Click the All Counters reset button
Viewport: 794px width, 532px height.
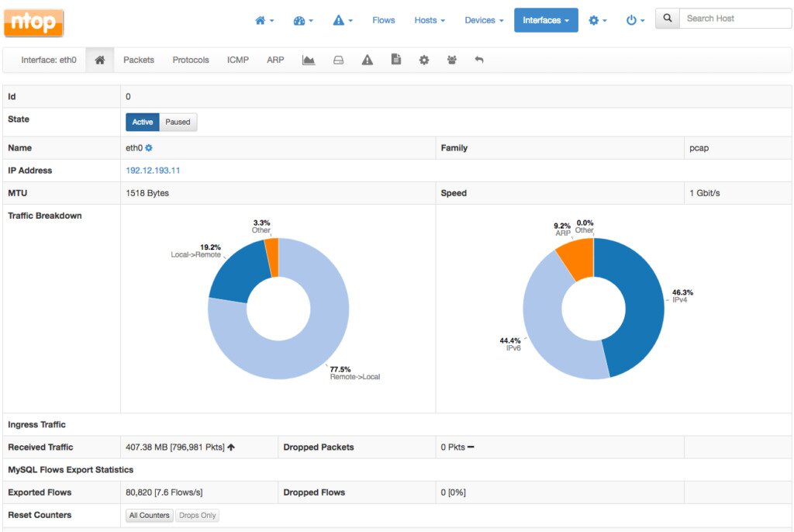coord(149,515)
